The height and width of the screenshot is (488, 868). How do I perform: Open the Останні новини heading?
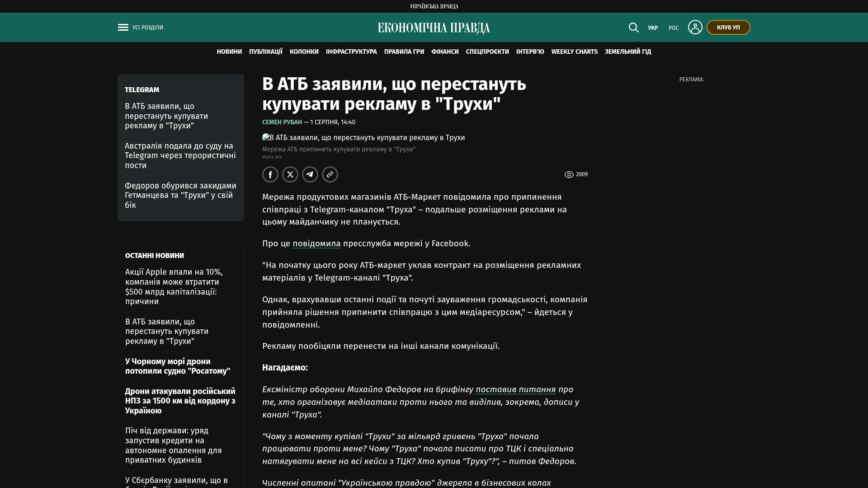click(155, 256)
